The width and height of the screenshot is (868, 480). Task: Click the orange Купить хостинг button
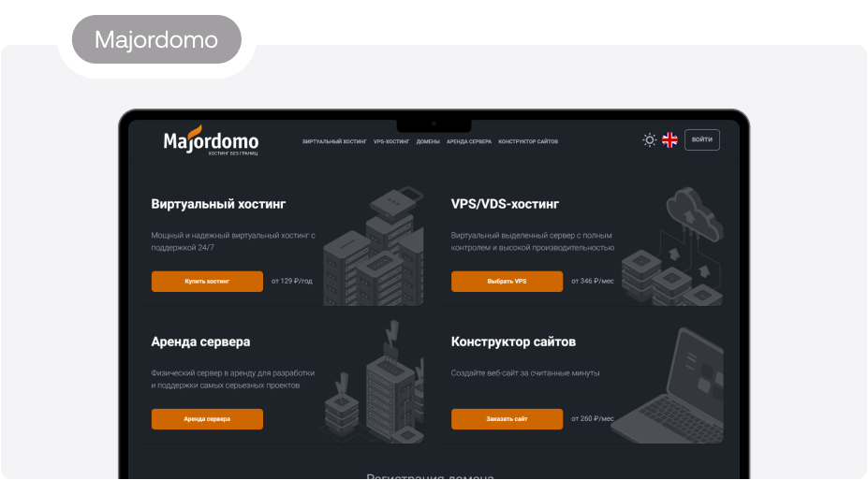(207, 281)
